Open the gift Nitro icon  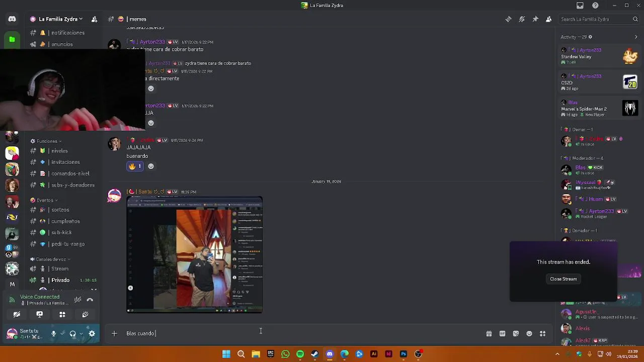click(x=489, y=333)
